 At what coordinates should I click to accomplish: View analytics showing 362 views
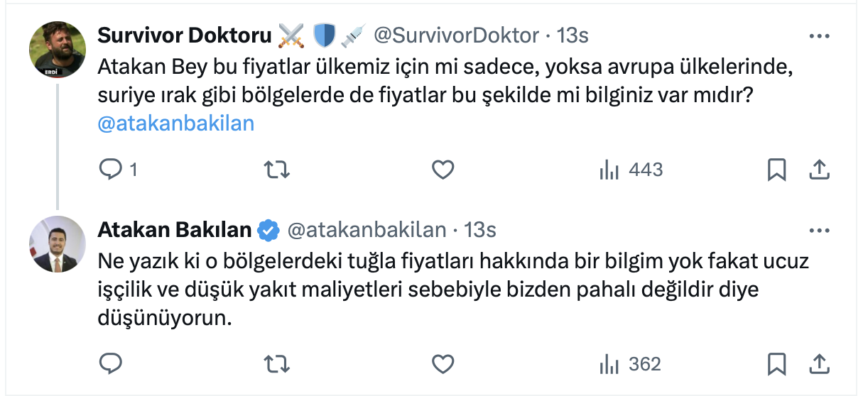(631, 364)
